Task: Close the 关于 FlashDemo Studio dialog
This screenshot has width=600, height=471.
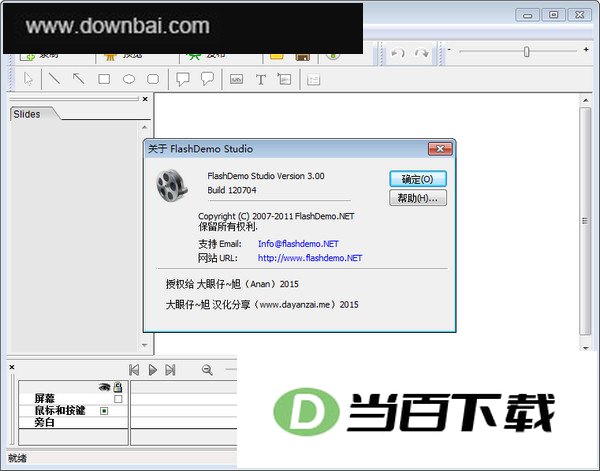Action: pyautogui.click(x=440, y=149)
